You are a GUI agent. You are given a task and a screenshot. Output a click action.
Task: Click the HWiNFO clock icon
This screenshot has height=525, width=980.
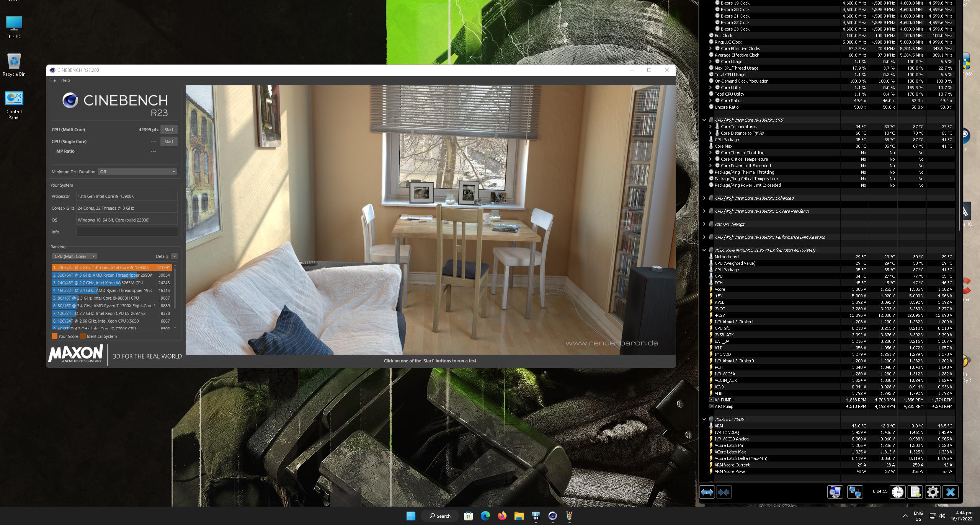(x=897, y=492)
